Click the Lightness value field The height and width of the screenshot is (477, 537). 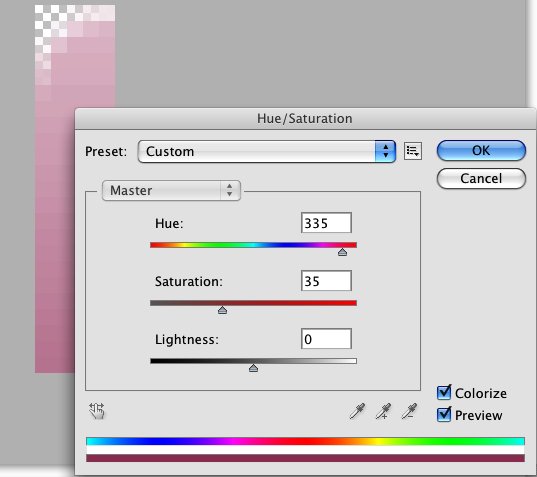pyautogui.click(x=326, y=339)
